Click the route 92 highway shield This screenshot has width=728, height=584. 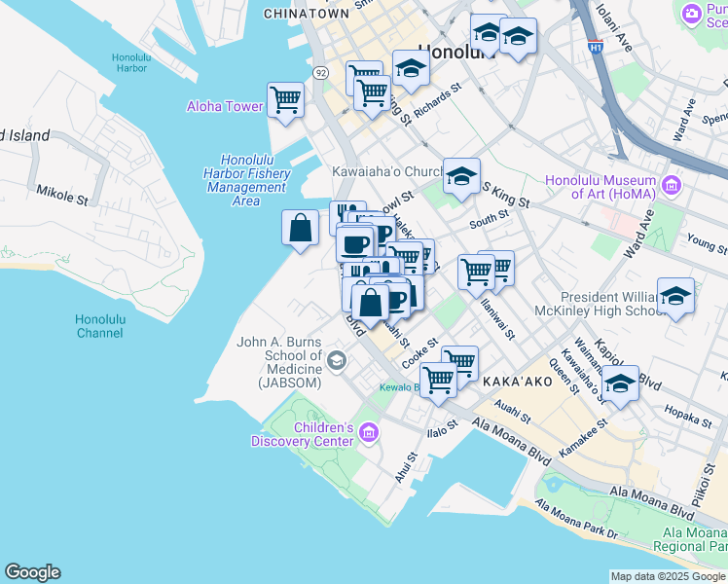(320, 73)
